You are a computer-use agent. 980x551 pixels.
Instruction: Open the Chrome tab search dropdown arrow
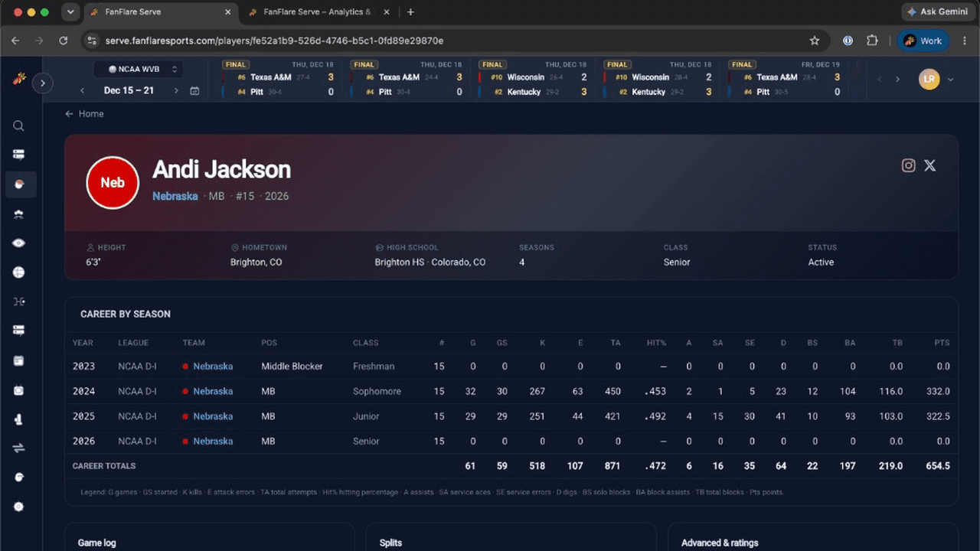(x=70, y=12)
